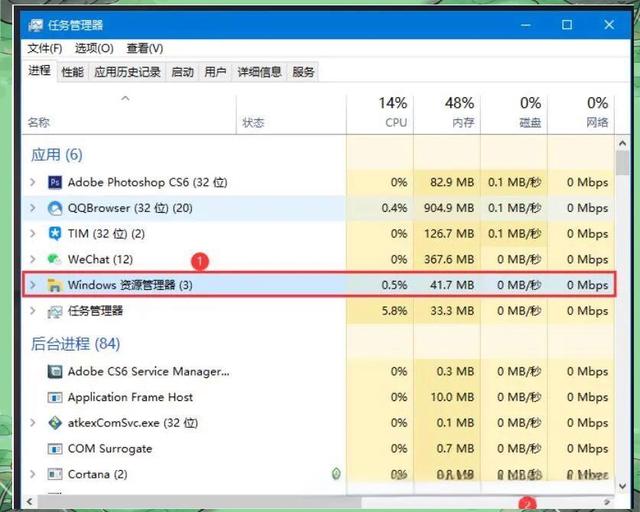Switch to the 详细信息 tab
This screenshot has width=640, height=512.
[259, 72]
